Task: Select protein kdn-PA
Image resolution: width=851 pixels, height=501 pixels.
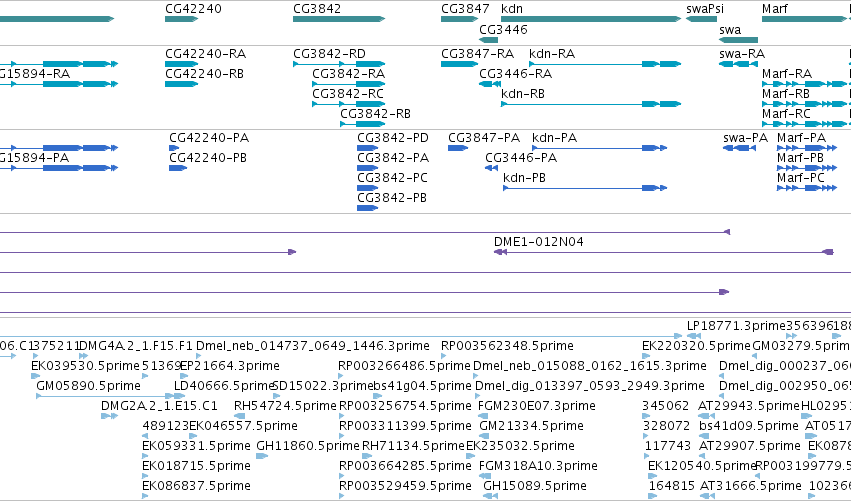Action: [555, 138]
